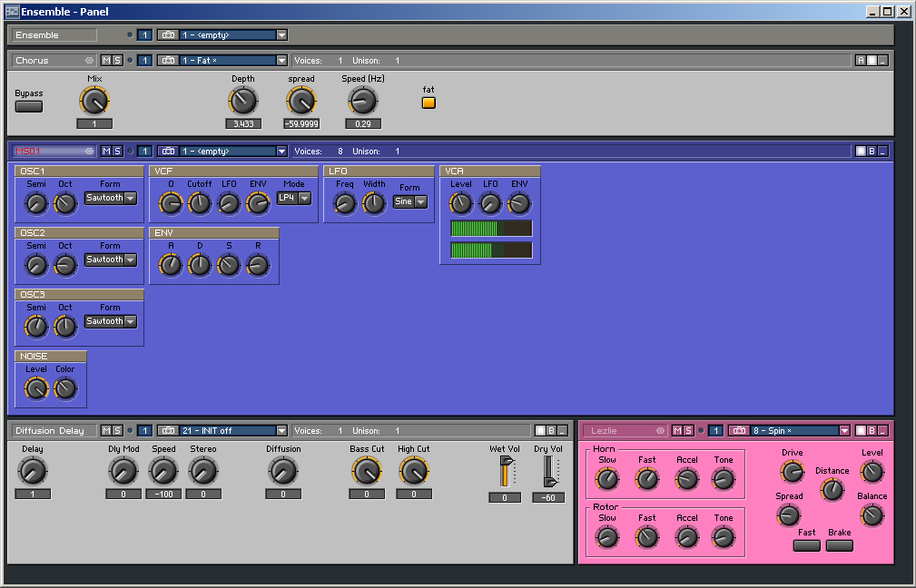The height and width of the screenshot is (588, 916).
Task: Click the Depth value field 3.433
Action: (x=243, y=123)
